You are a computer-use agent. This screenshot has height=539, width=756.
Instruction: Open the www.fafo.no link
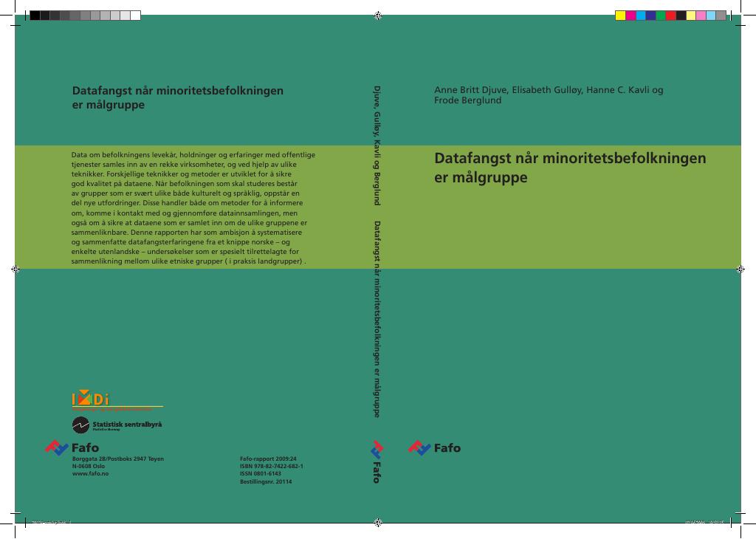click(x=90, y=474)
